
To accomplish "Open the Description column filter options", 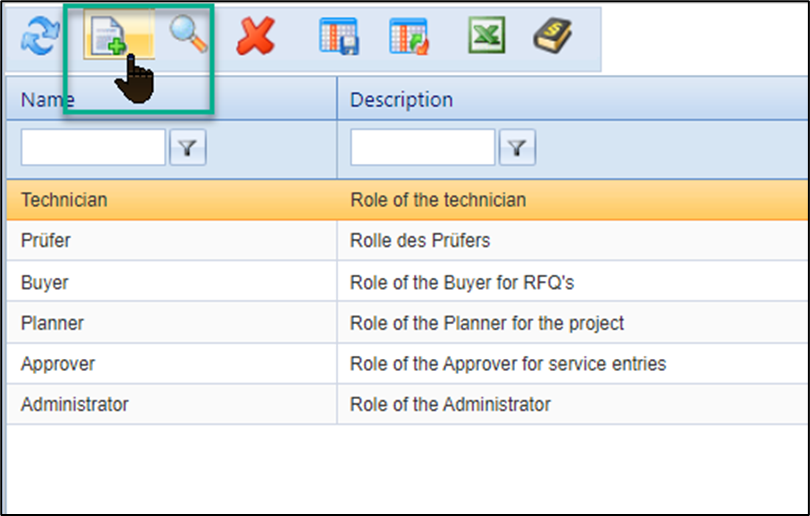I will point(517,149).
